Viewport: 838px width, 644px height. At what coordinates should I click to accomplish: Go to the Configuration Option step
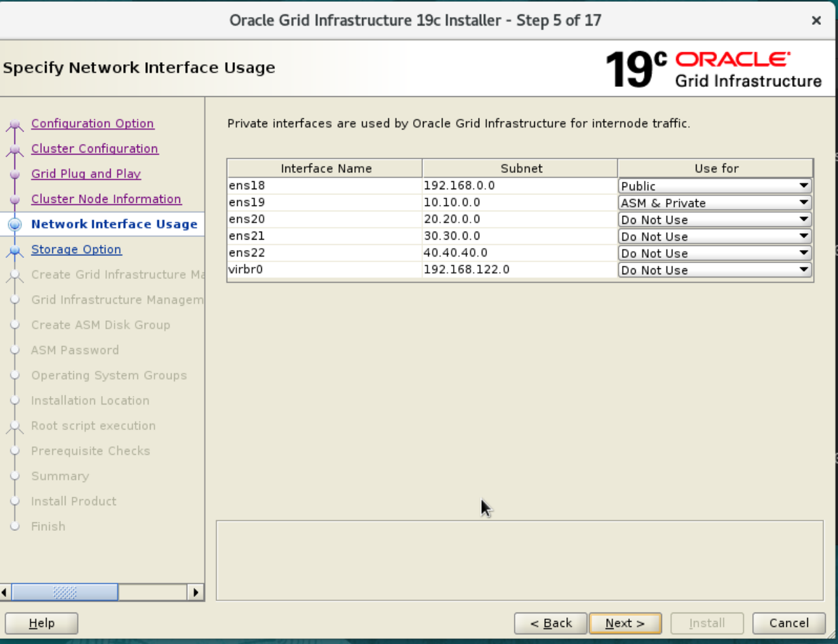[x=92, y=123]
